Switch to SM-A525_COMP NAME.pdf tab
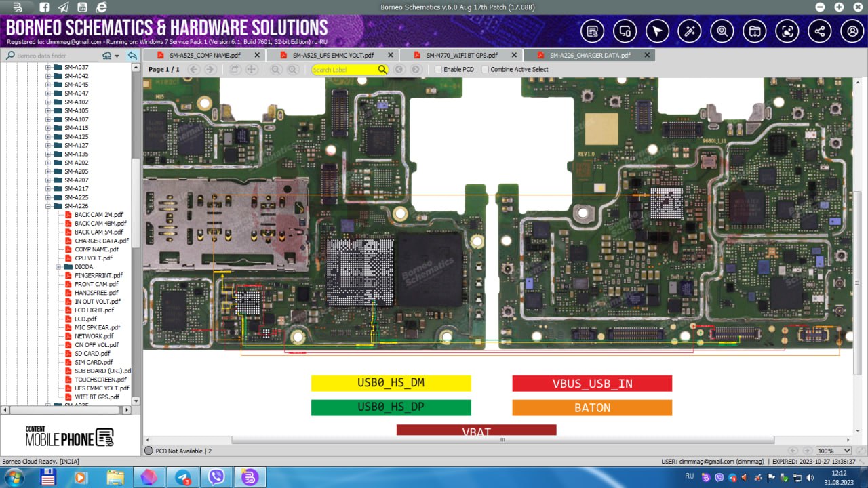 pos(205,56)
